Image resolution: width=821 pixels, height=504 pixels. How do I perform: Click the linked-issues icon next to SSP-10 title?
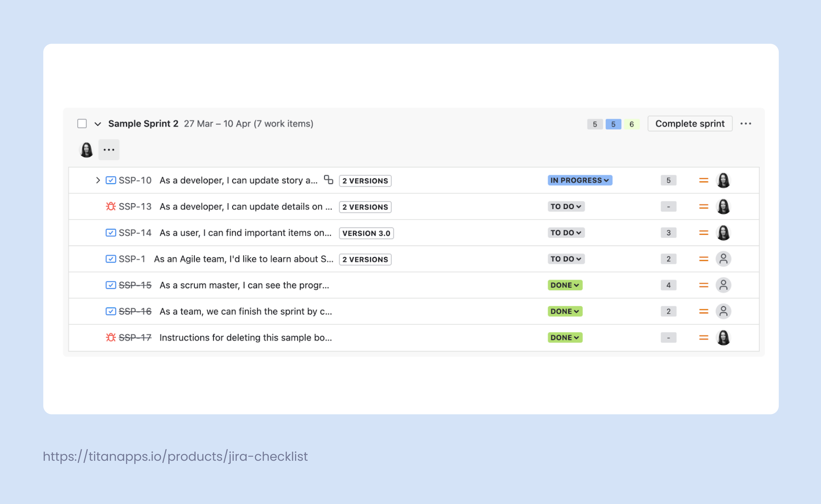(x=329, y=179)
